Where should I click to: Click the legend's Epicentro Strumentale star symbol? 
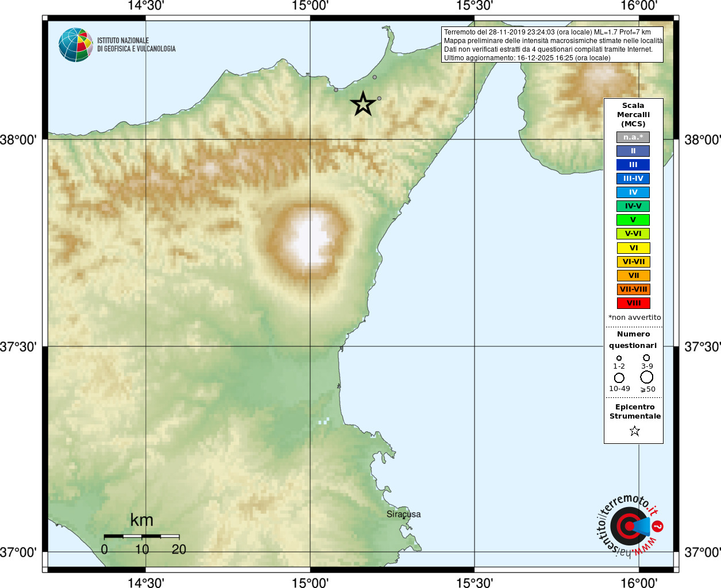pyautogui.click(x=634, y=431)
